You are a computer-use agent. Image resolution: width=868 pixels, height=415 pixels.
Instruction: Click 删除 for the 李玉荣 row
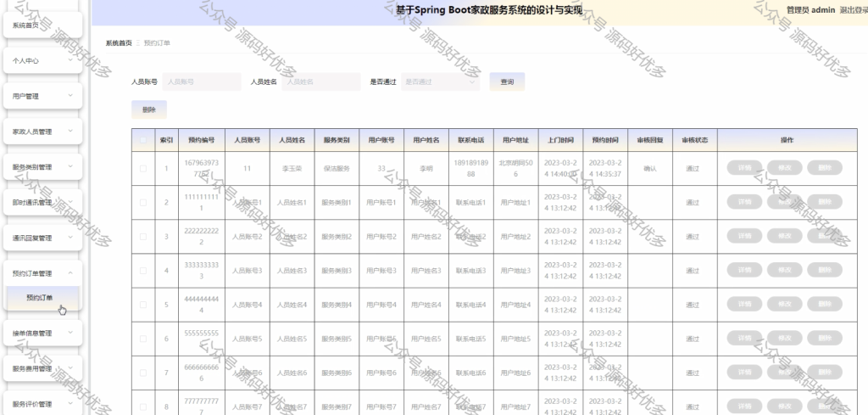[x=825, y=168]
